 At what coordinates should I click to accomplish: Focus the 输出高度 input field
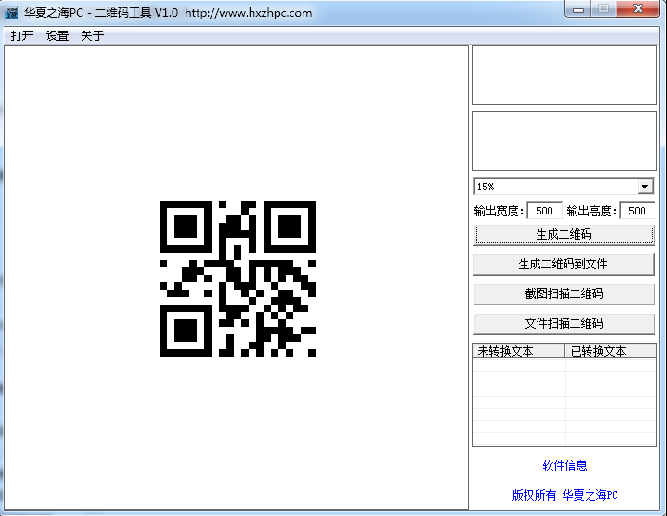637,211
